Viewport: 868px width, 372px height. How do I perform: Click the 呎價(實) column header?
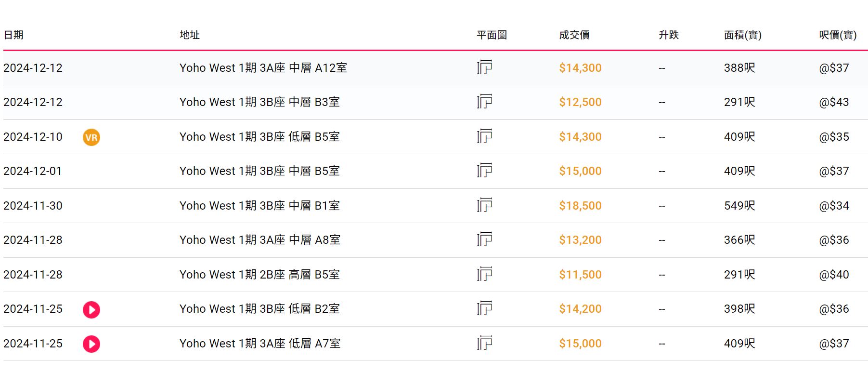838,35
